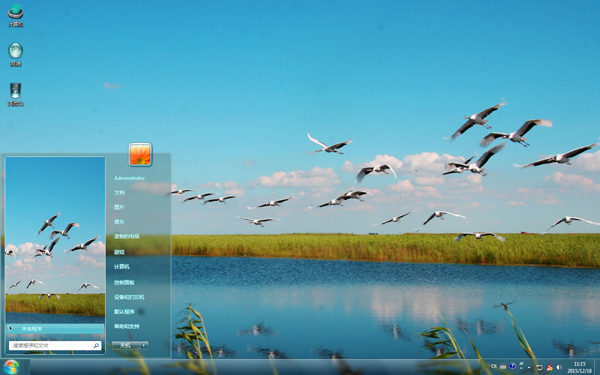The width and height of the screenshot is (600, 375).
Task: Open the 回收站 recycle bin desktop icon
Action: tap(16, 94)
